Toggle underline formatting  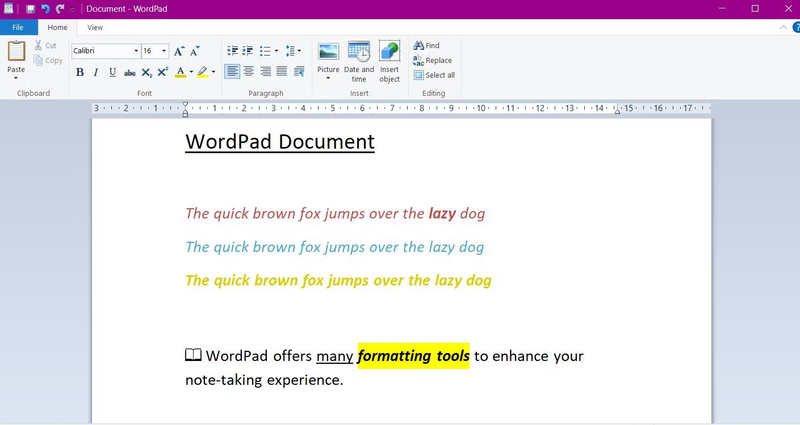click(112, 72)
